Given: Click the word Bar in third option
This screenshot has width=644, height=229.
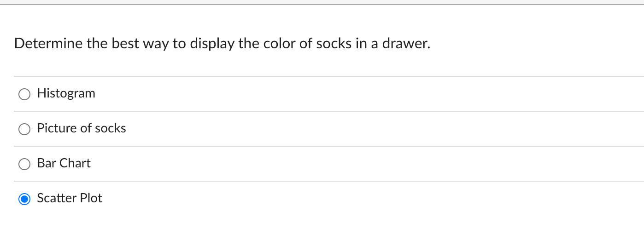Looking at the screenshot, I should point(47,163).
